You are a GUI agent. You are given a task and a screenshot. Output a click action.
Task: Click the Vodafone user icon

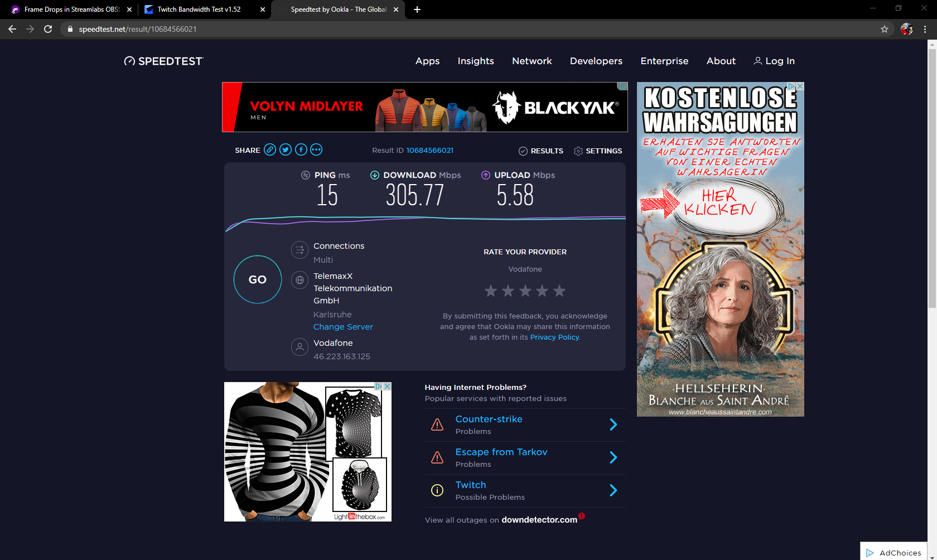point(300,347)
